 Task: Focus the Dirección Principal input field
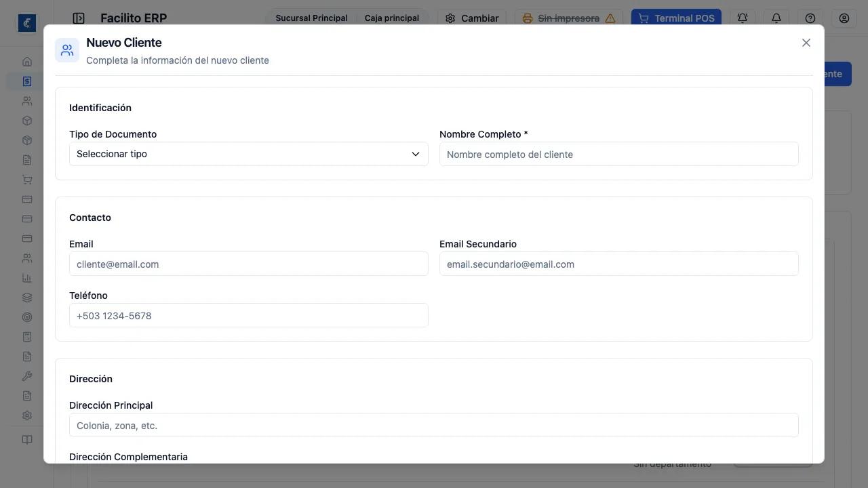click(434, 425)
